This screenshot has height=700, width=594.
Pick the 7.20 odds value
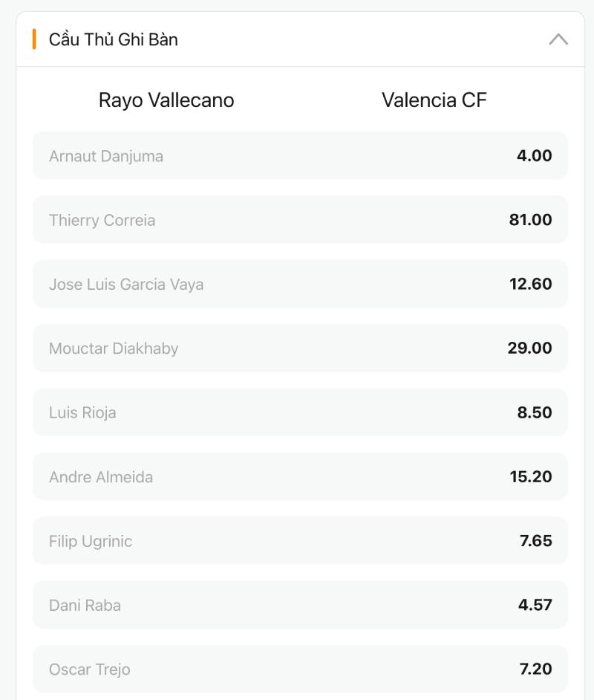(536, 669)
